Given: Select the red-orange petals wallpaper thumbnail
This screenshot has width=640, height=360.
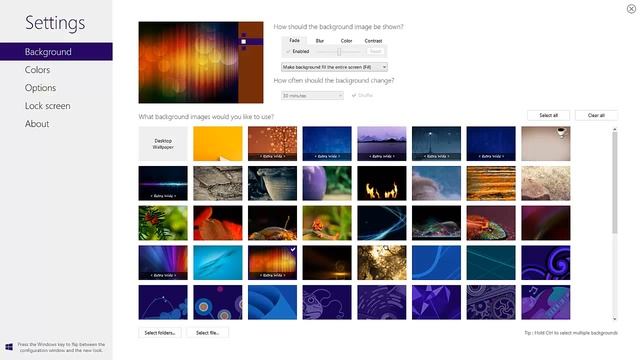Looking at the screenshot, I should 218,223.
